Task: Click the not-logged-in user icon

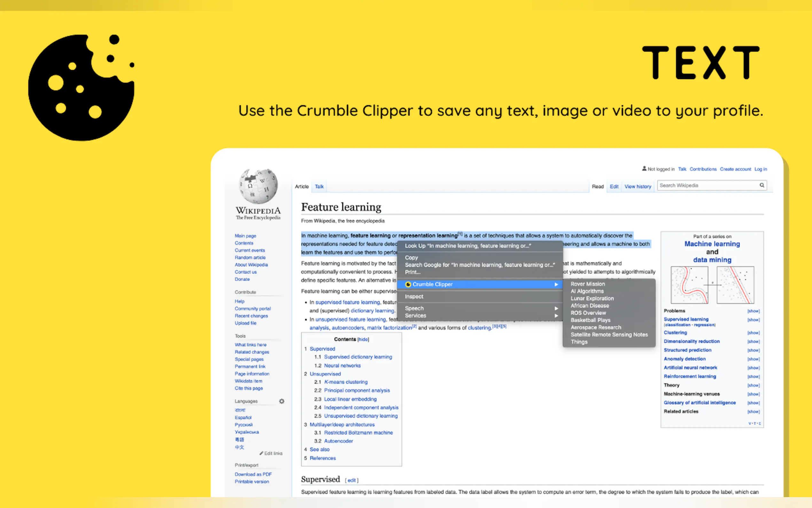Action: click(x=644, y=169)
